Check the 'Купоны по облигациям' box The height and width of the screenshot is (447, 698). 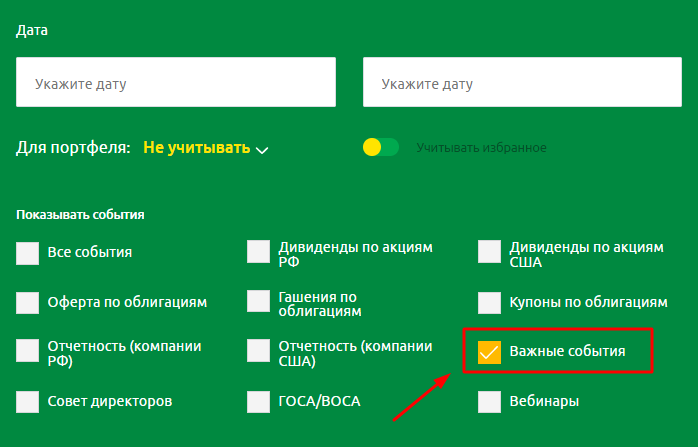coord(490,302)
